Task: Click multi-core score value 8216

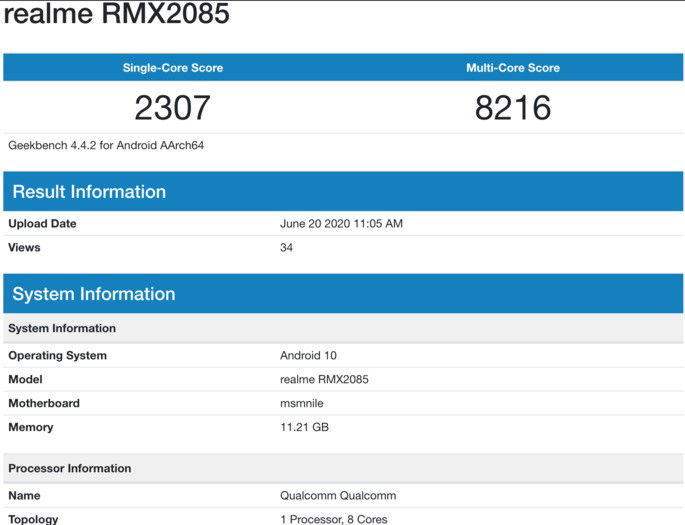Action: tap(513, 108)
